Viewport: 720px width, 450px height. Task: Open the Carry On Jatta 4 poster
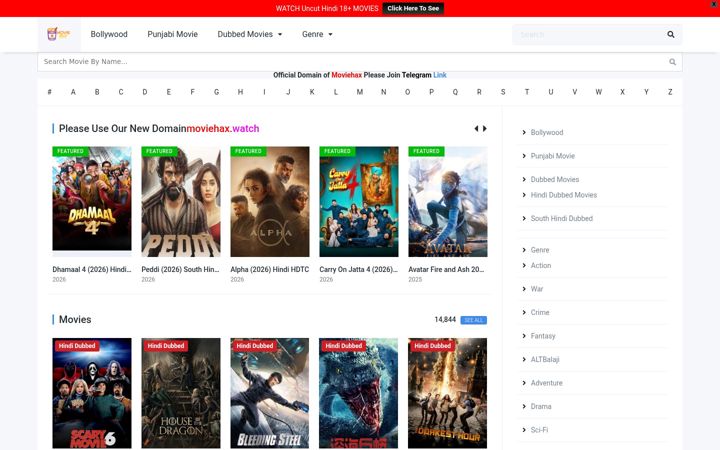(359, 201)
